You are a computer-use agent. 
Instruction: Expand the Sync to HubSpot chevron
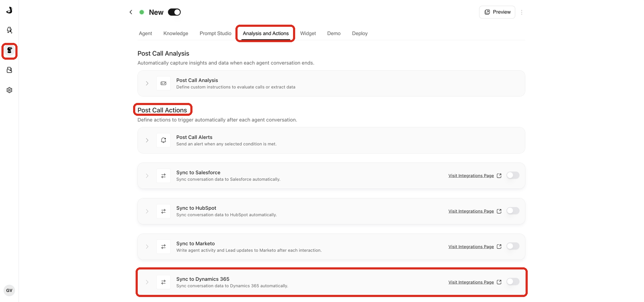click(x=147, y=211)
